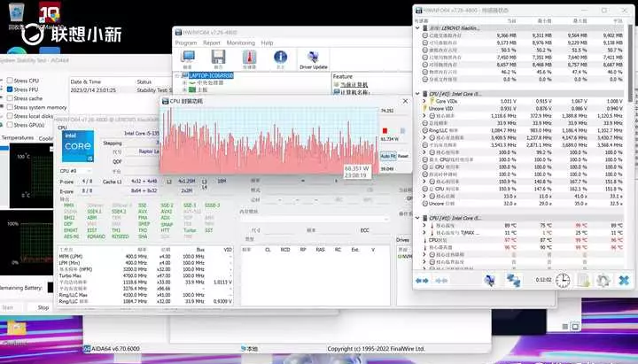The height and width of the screenshot is (364, 638).
Task: Collapse the LAPTOP tree node in HWiNFO64
Action: point(177,75)
